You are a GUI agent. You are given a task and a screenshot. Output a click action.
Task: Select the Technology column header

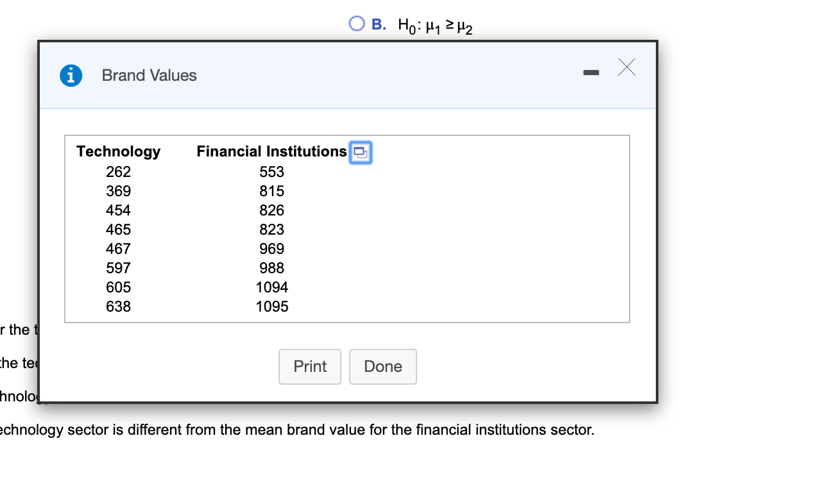click(x=118, y=151)
